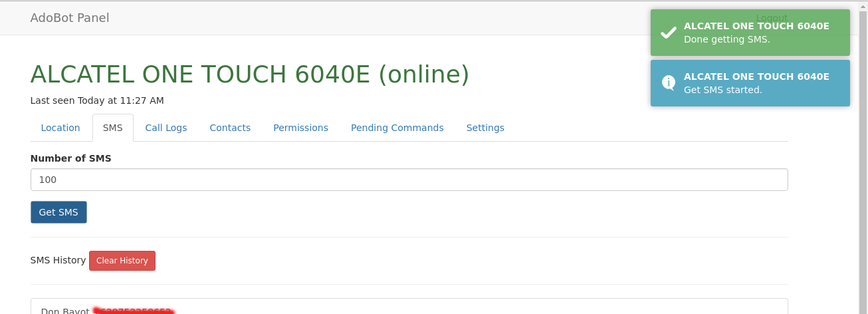Click the checkmark icon in the green notification
This screenshot has height=314, width=868.
[668, 33]
